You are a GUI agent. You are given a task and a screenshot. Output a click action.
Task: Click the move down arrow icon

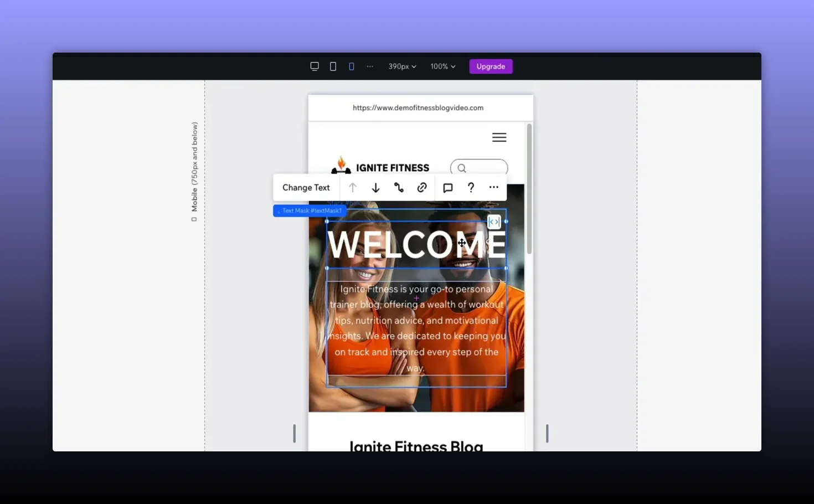click(x=375, y=188)
